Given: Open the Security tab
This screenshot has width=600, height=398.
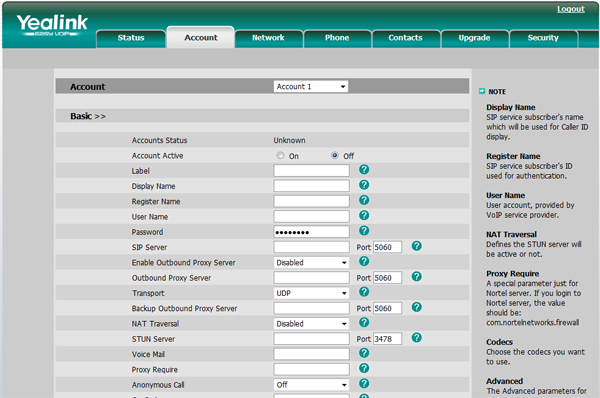Looking at the screenshot, I should [543, 38].
